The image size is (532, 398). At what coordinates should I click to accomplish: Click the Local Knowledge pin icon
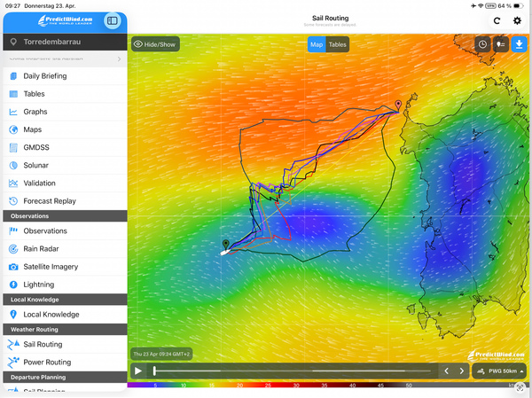tap(13, 315)
